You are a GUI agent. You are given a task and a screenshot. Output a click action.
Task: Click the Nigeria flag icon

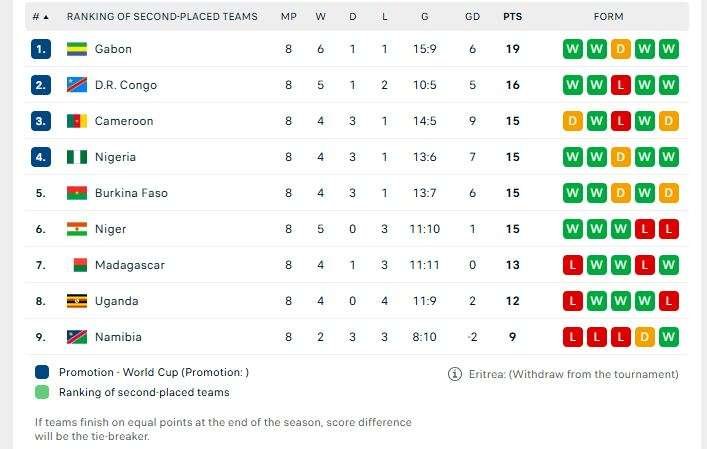(x=76, y=157)
